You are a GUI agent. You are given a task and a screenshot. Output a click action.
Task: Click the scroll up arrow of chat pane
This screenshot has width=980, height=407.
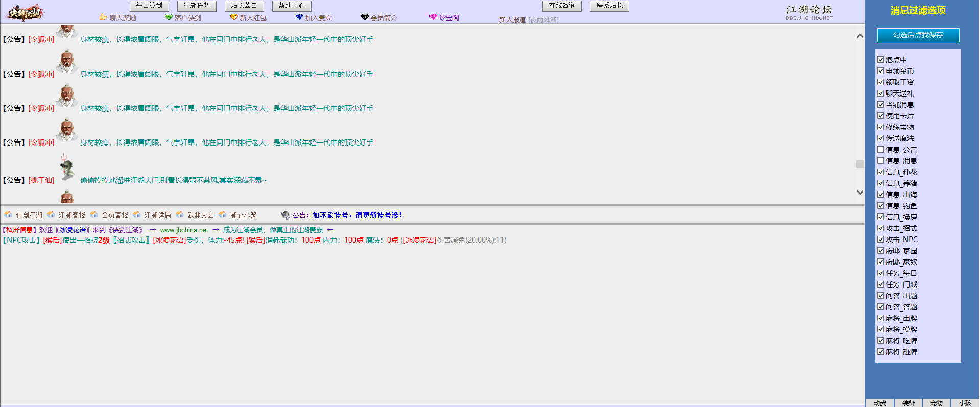click(860, 36)
